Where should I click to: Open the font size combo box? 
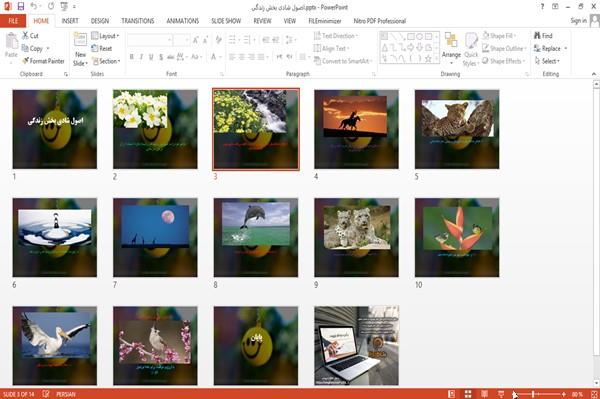tap(181, 40)
